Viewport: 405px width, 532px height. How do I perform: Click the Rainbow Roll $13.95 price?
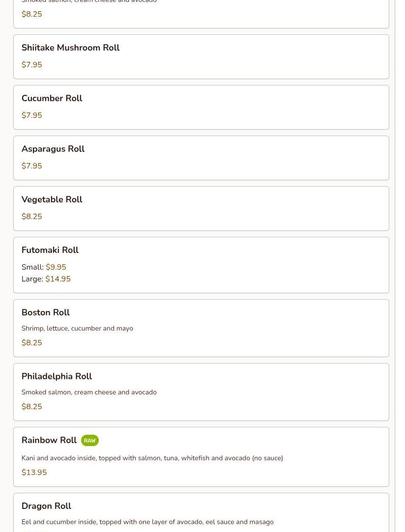(x=34, y=472)
